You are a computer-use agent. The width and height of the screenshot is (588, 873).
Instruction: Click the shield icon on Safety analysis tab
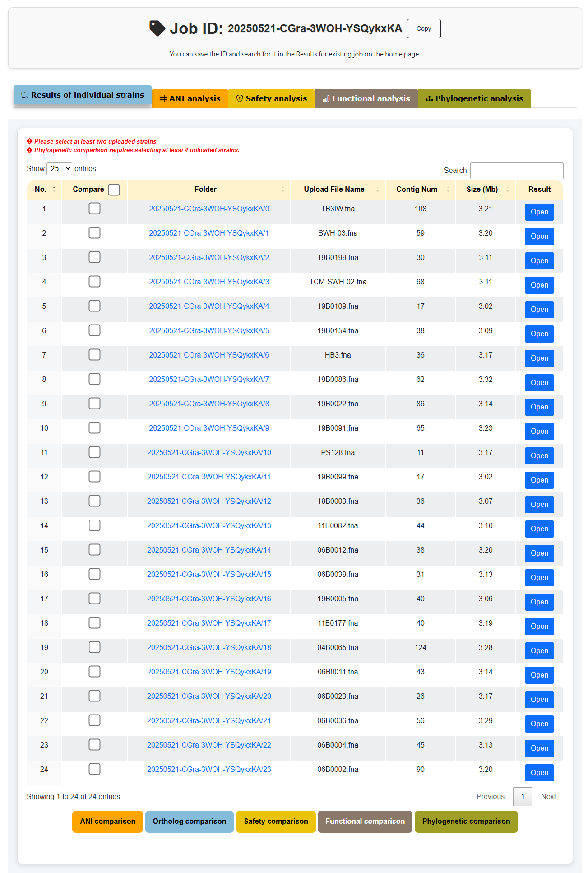pos(240,98)
